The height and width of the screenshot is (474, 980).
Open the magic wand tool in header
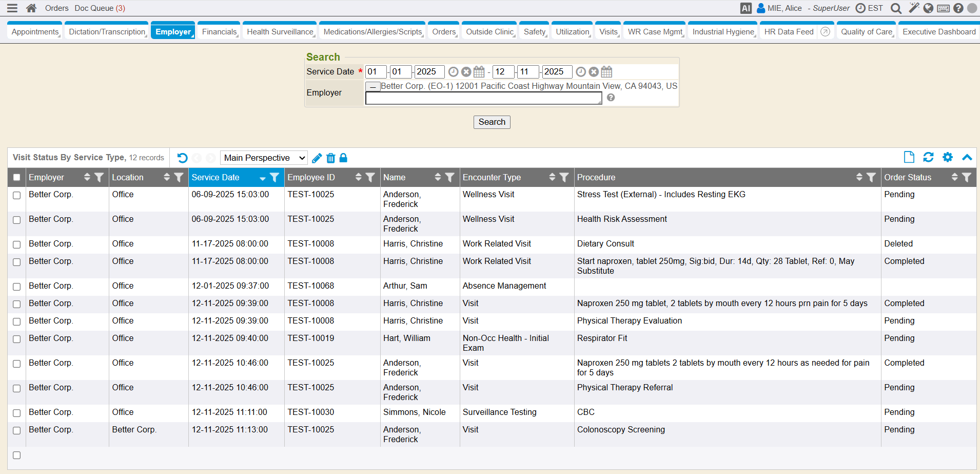[914, 8]
